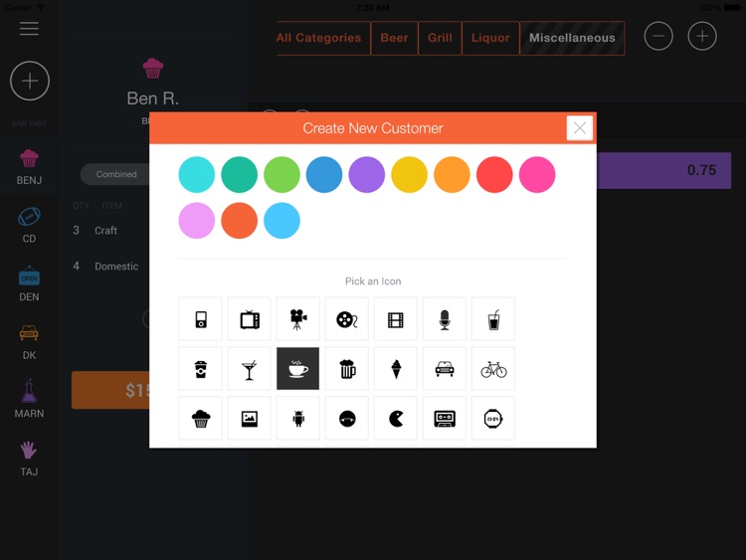This screenshot has width=746, height=560.
Task: Choose the light violet color swatch
Action: tap(197, 220)
